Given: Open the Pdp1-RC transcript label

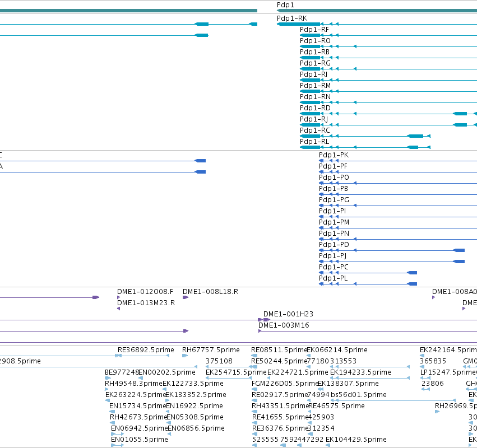Looking at the screenshot, I should [x=315, y=130].
